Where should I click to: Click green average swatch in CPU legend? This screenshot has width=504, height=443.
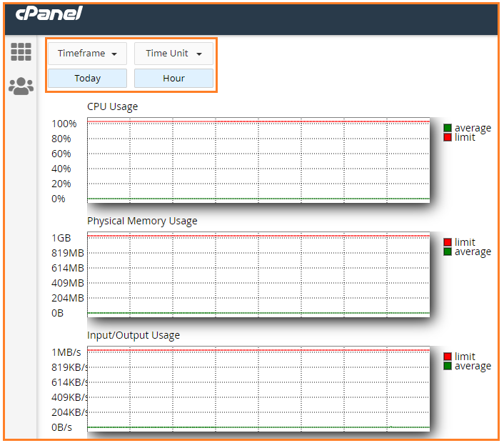[448, 128]
